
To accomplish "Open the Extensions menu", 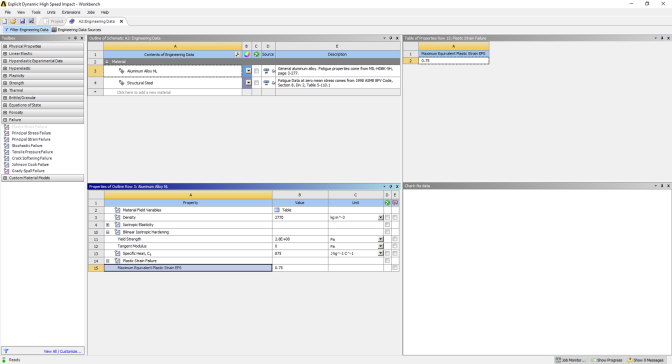I will coord(71,12).
